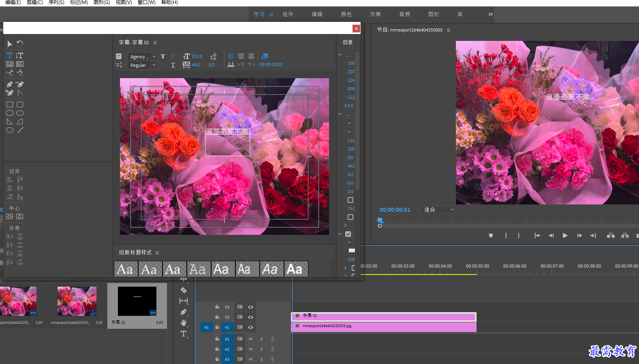Mute audio track A1
Screen dimensions: 639x364
click(x=250, y=339)
